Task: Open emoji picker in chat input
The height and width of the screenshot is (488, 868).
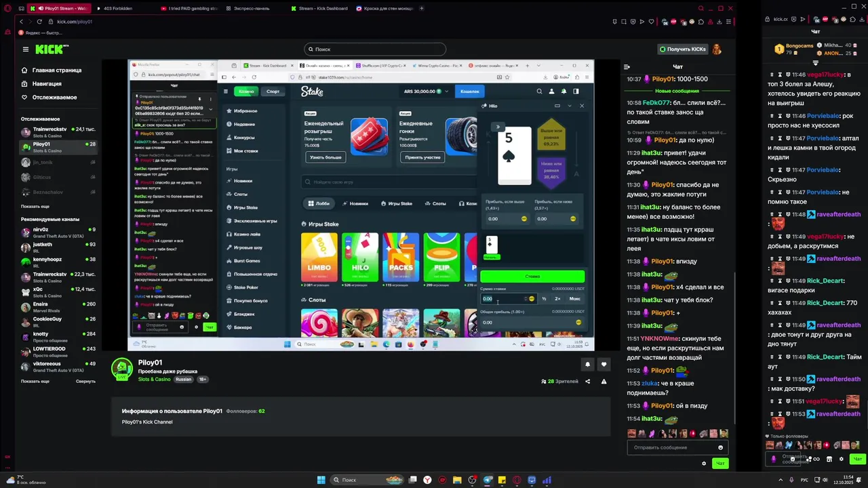Action: pos(720,447)
